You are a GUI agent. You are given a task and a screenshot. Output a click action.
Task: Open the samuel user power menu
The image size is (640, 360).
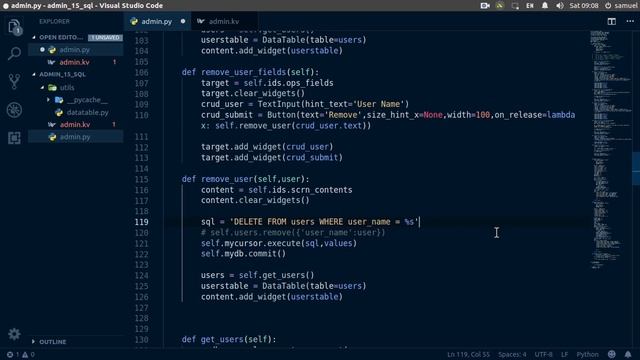pyautogui.click(x=621, y=6)
